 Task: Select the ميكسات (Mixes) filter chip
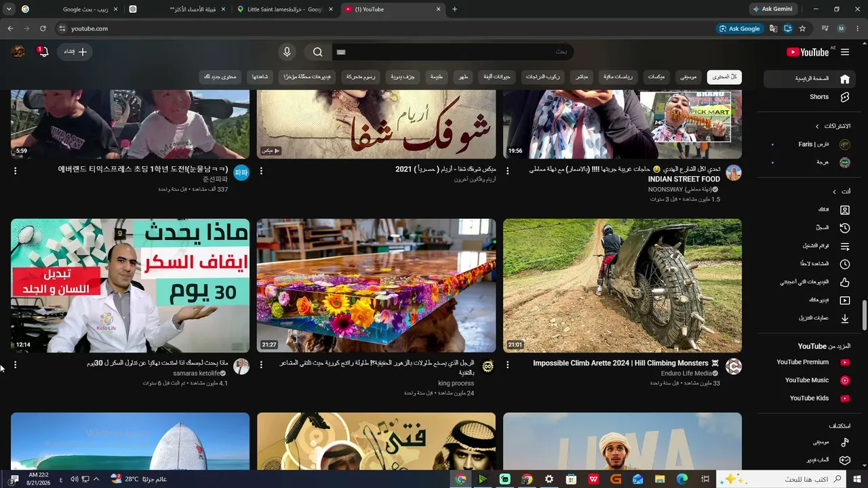point(656,77)
